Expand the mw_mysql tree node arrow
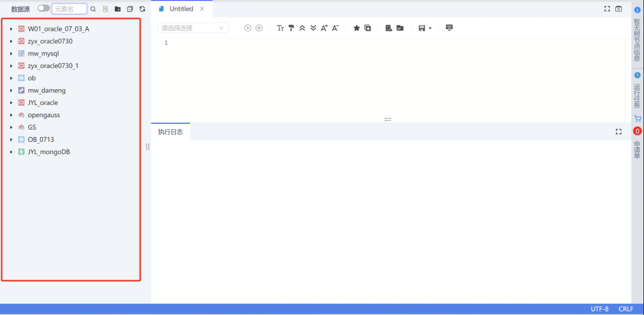 pos(11,54)
